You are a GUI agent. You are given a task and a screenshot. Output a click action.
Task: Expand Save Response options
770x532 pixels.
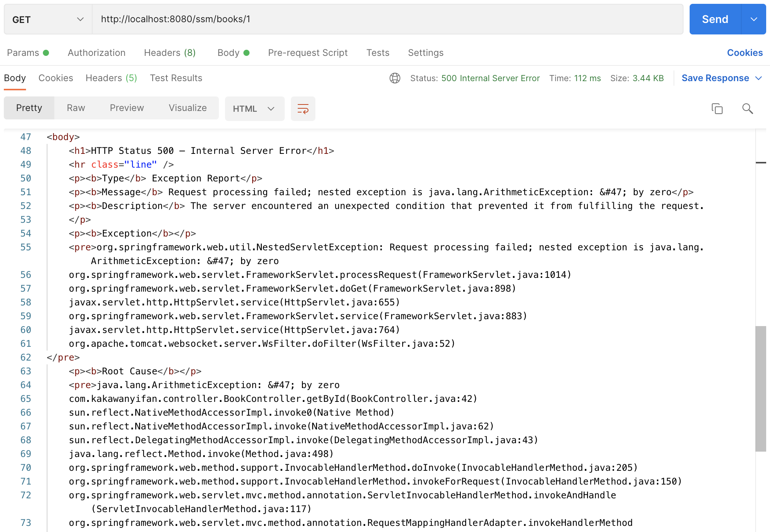pyautogui.click(x=759, y=78)
